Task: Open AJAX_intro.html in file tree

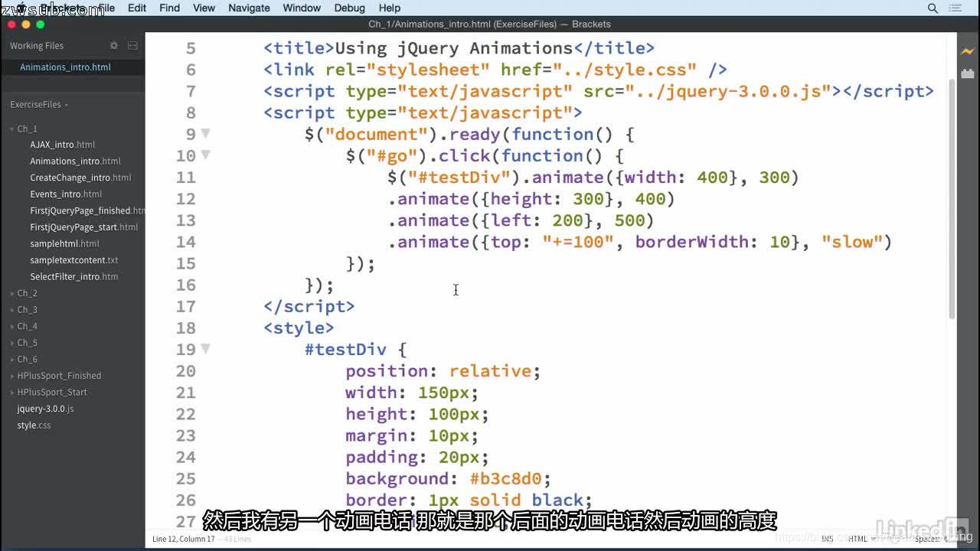Action: tap(63, 145)
